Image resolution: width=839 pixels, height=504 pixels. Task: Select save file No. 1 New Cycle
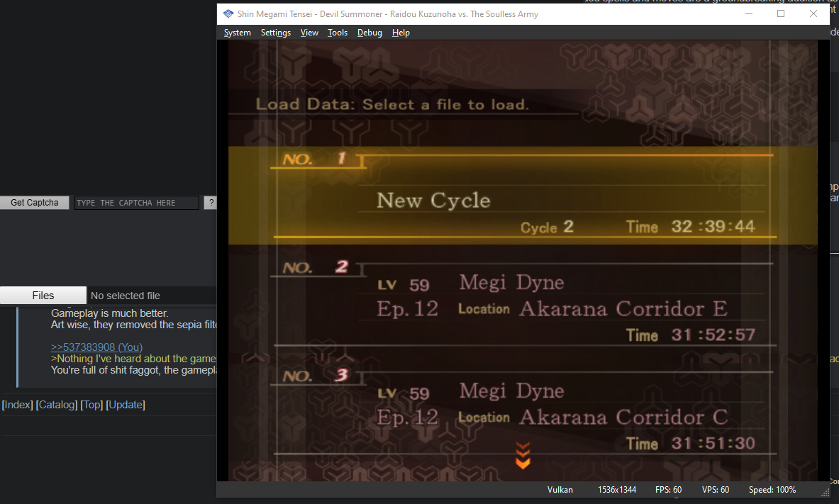(x=522, y=196)
